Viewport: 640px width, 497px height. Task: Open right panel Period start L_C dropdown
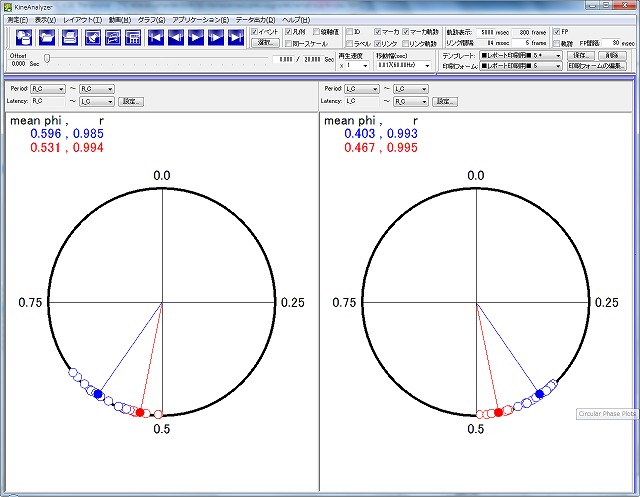(362, 89)
